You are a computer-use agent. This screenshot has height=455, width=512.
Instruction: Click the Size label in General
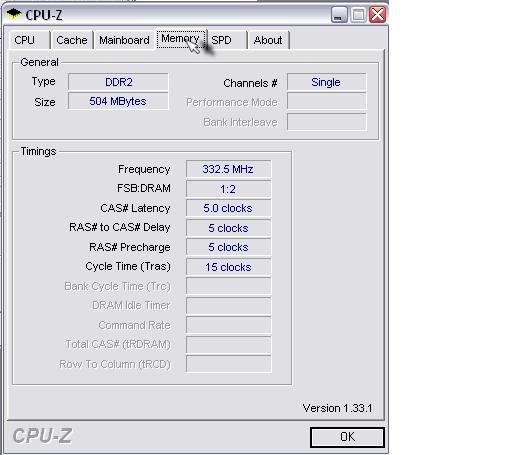(45, 102)
